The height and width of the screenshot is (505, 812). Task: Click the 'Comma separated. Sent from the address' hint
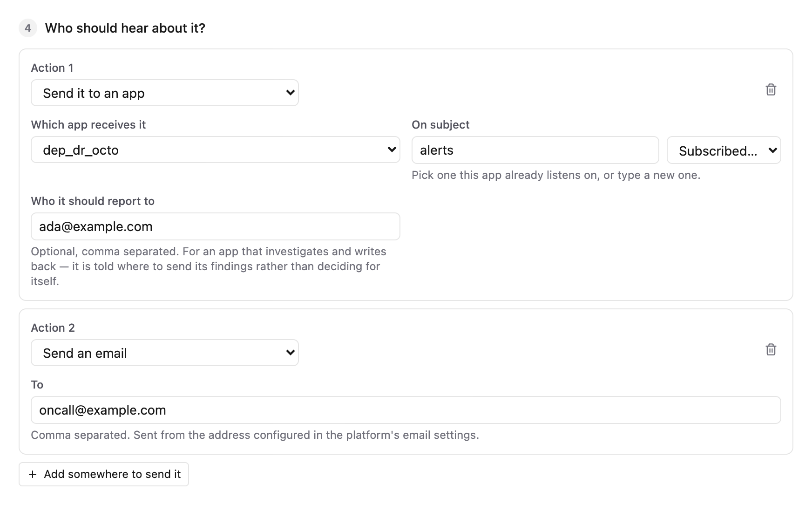coord(255,435)
